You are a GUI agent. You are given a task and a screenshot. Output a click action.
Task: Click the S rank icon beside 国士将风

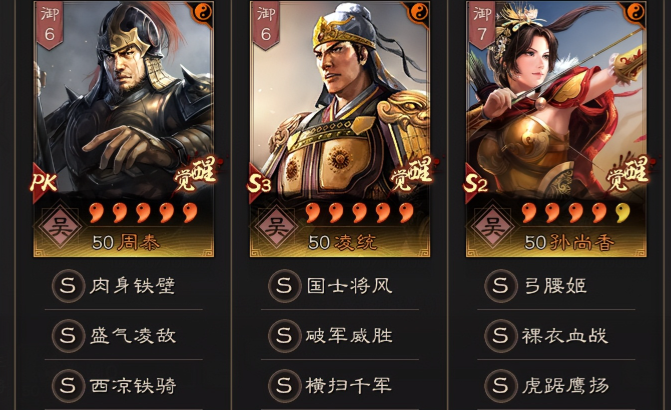[x=284, y=285]
